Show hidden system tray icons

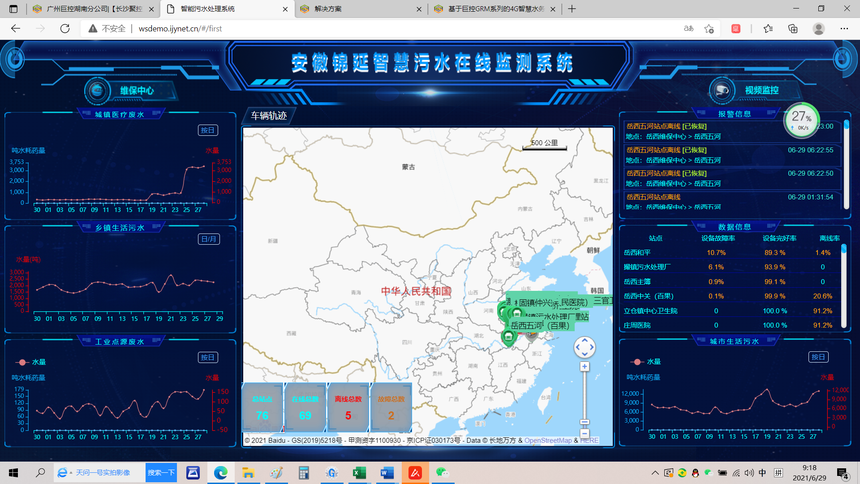(x=655, y=473)
